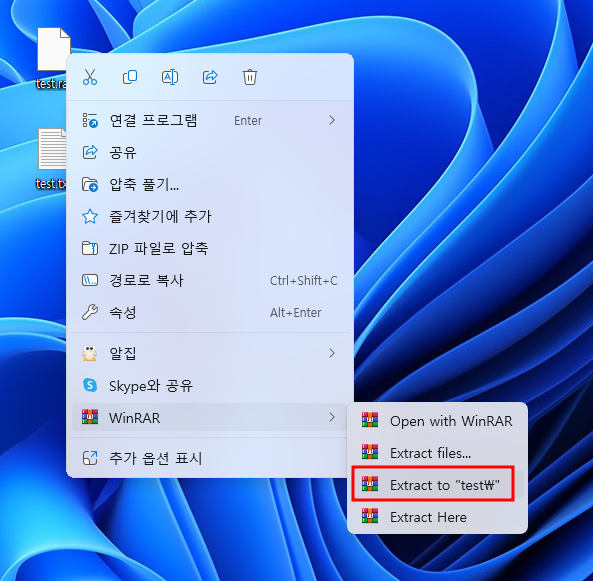Select the test.rar file on desktop
This screenshot has width=593, height=581.
52,59
